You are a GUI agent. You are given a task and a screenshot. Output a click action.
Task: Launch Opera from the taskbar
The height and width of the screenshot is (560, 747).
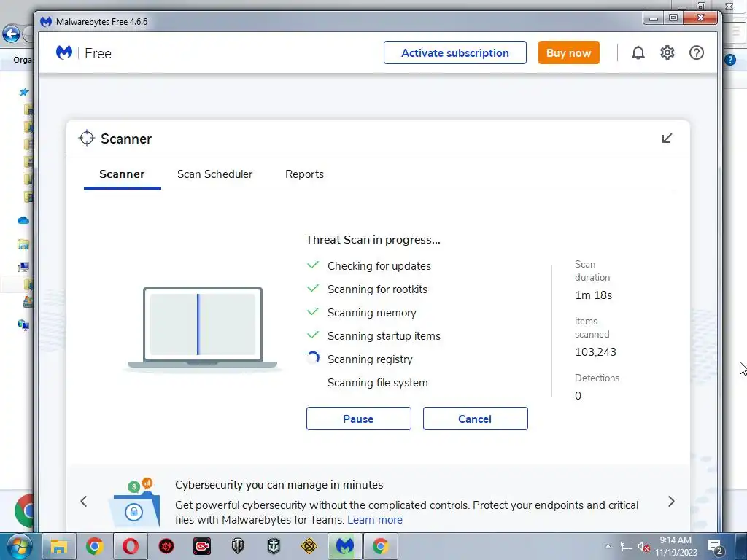pyautogui.click(x=131, y=546)
